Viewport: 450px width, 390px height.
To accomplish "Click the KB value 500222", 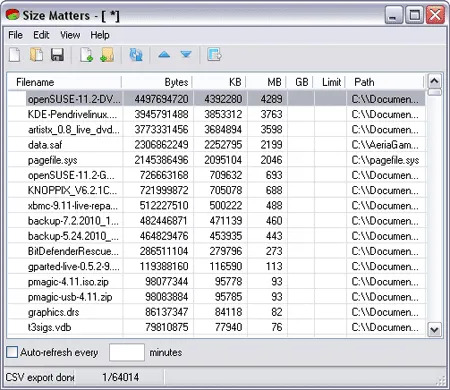I will (226, 205).
